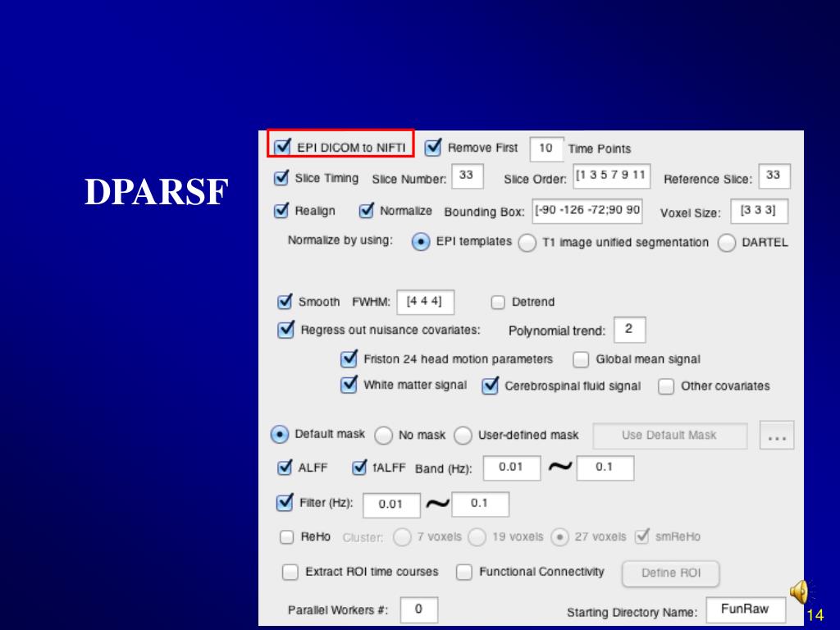Image resolution: width=840 pixels, height=630 pixels.
Task: Open the mask browse ellipsis button
Action: click(777, 436)
